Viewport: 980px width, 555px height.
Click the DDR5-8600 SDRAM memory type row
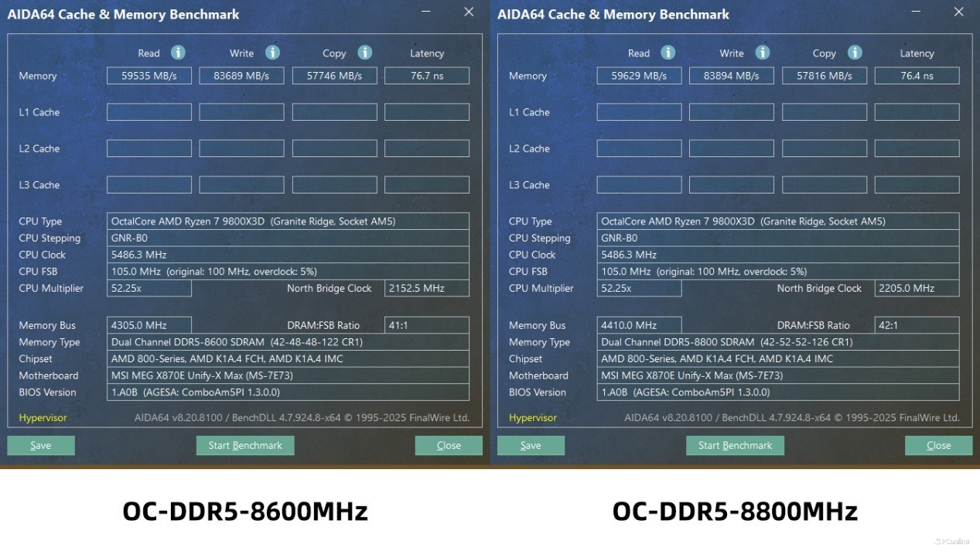click(288, 342)
